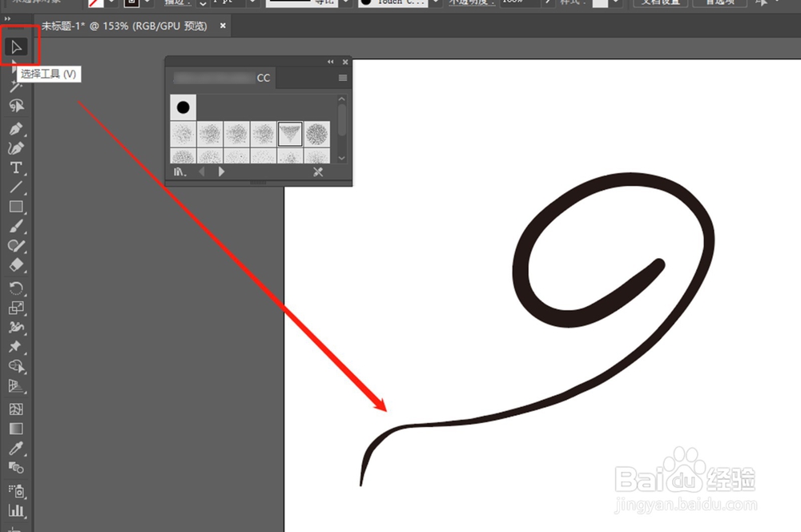Select the Curvature pen tool

tap(16, 147)
